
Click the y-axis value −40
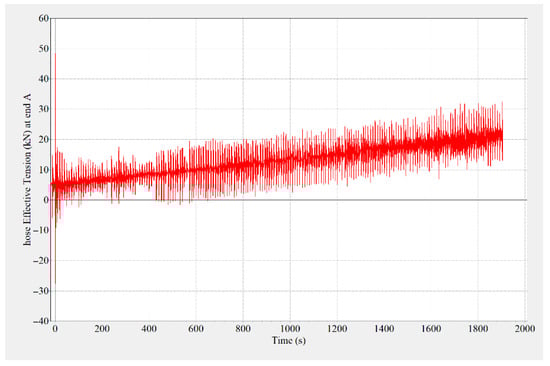41,321
